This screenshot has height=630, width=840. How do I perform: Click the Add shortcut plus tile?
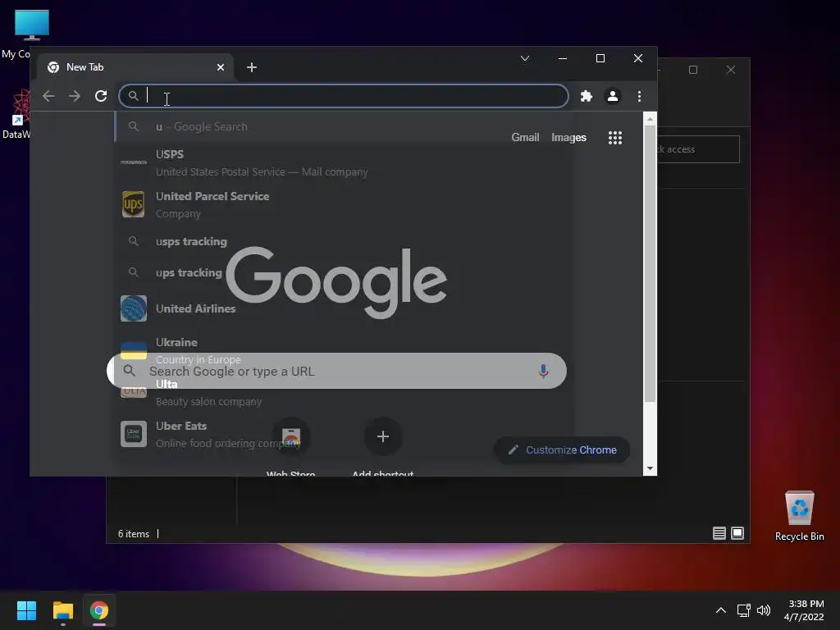[x=382, y=436]
